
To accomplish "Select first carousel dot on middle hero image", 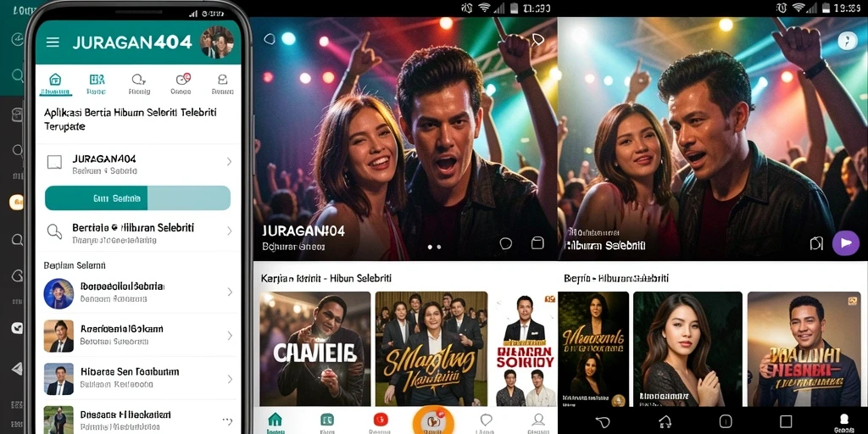I will (x=430, y=247).
